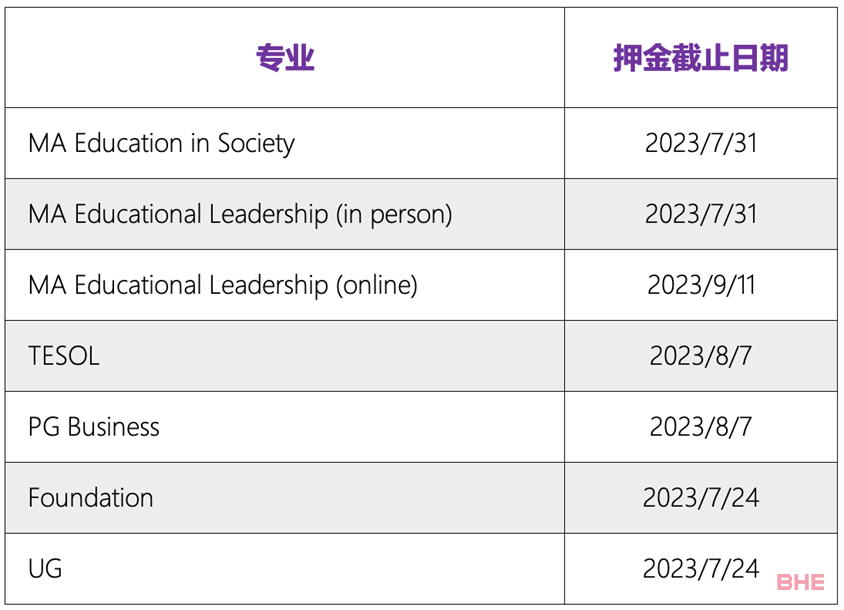The width and height of the screenshot is (844, 610).
Task: Click the 2023/8/7 date for PG Business
Action: (700, 427)
